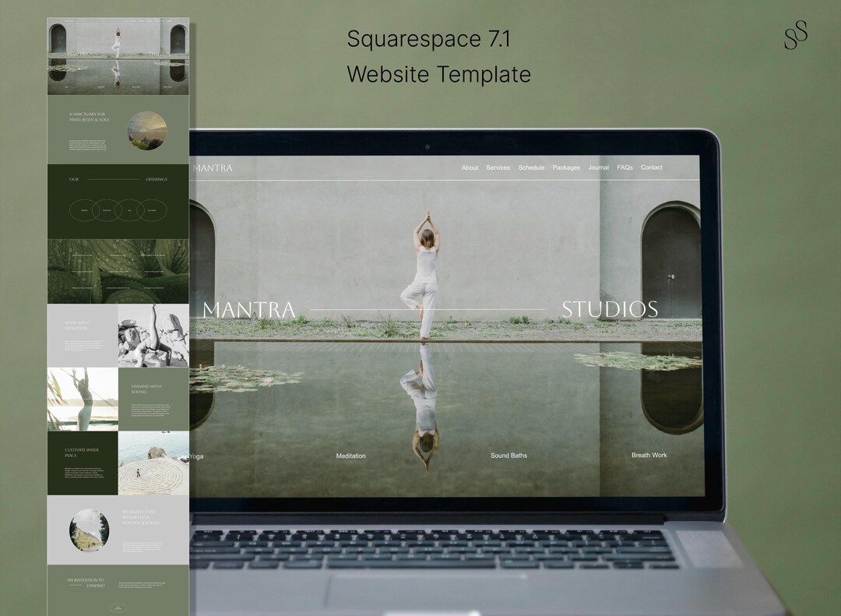
Task: Select the Schedule navigation tab
Action: [x=531, y=167]
